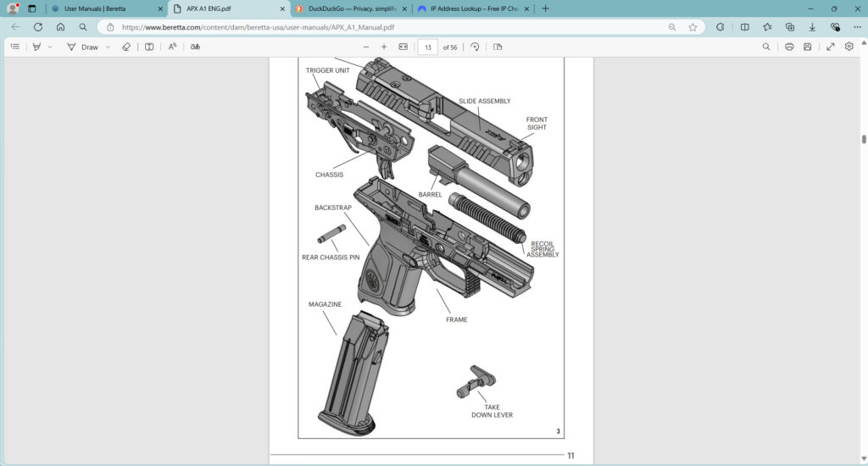The image size is (868, 466).
Task: Zoom in the PDF with plus button
Action: pyautogui.click(x=384, y=47)
